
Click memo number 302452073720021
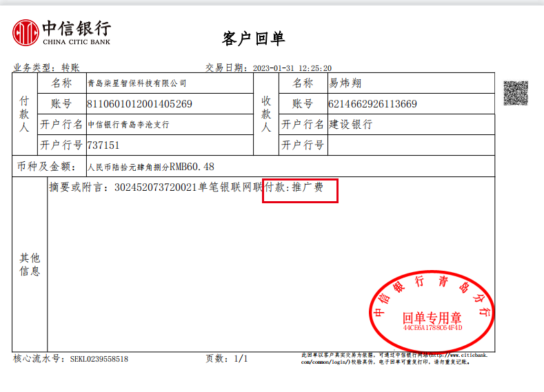tap(156, 187)
